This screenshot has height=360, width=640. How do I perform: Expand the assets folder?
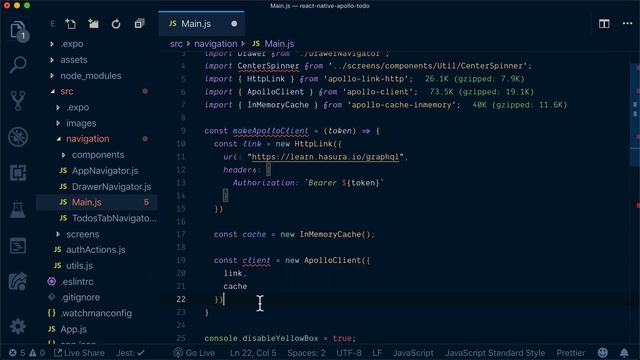(x=74, y=60)
